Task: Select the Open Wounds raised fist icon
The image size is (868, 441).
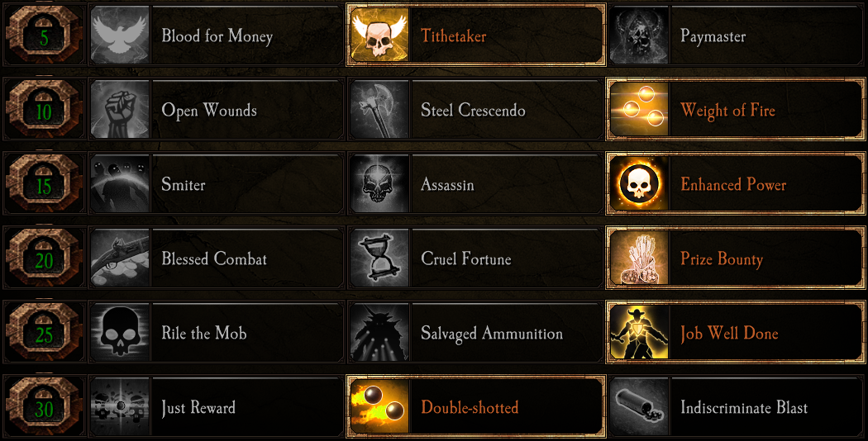Action: 120,110
